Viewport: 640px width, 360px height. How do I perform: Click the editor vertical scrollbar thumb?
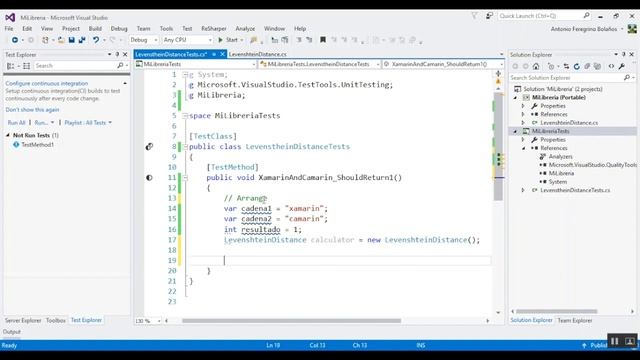498,147
